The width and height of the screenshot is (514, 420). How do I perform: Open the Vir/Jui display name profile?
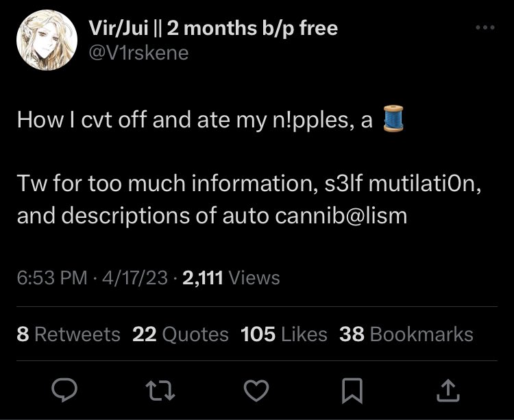[x=213, y=28]
